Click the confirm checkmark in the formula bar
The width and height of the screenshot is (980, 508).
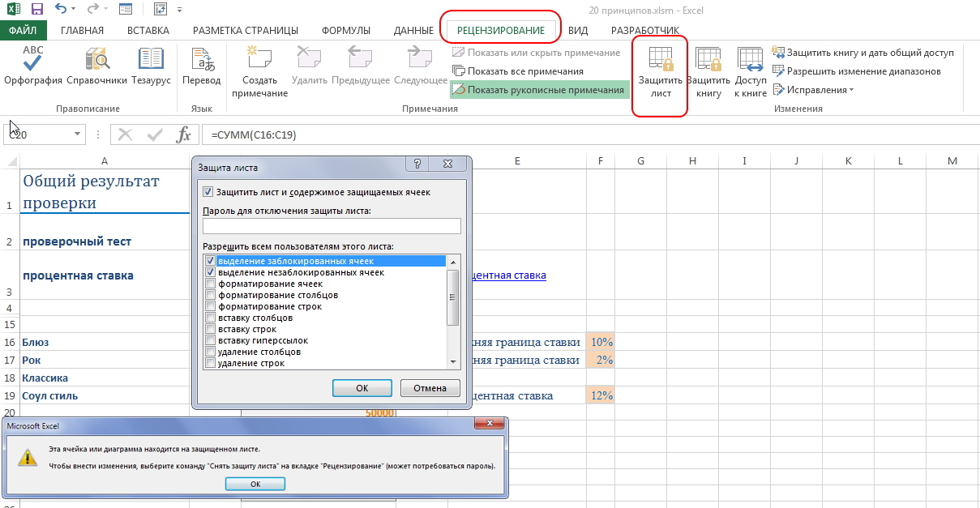(154, 134)
